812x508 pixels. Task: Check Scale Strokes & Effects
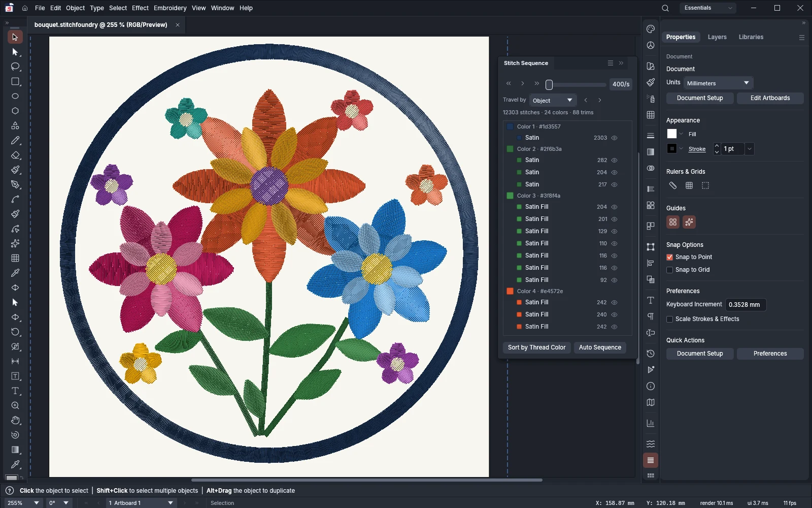tap(669, 320)
